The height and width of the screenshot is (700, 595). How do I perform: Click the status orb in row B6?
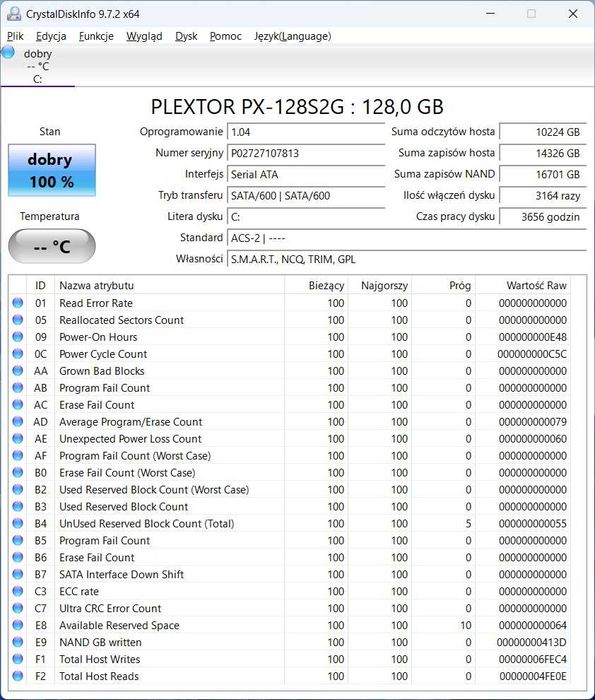pos(18,557)
